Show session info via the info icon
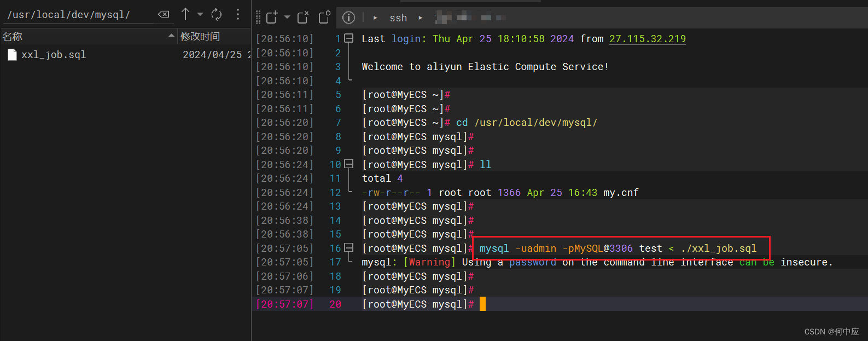 coord(348,18)
